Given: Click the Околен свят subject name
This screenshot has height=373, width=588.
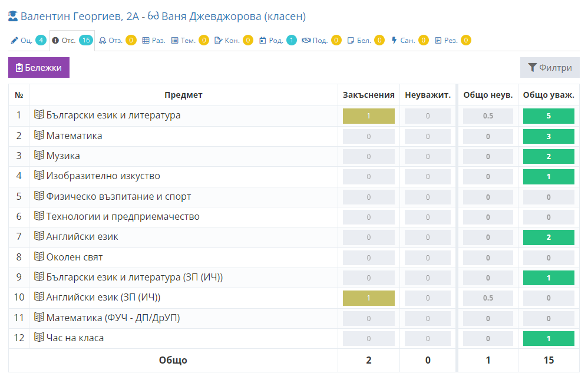Looking at the screenshot, I should coord(74,258).
